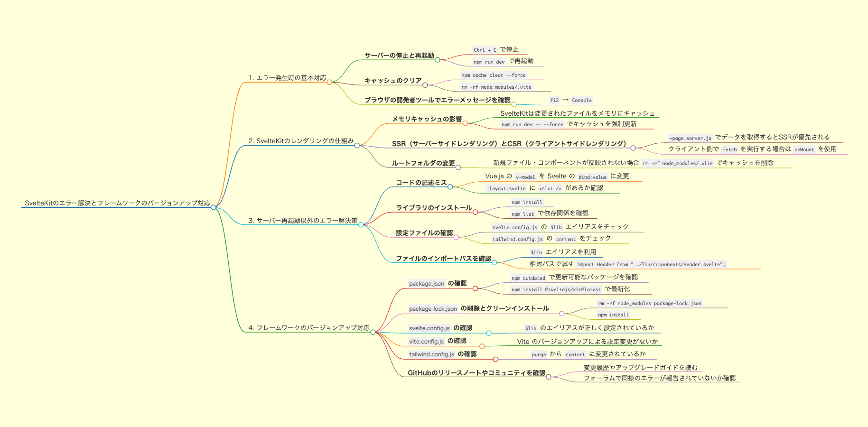Toggle the circle after GitHubのリリースノートやコミュニティを確認
Screen dimensions: 868x427
pos(549,377)
